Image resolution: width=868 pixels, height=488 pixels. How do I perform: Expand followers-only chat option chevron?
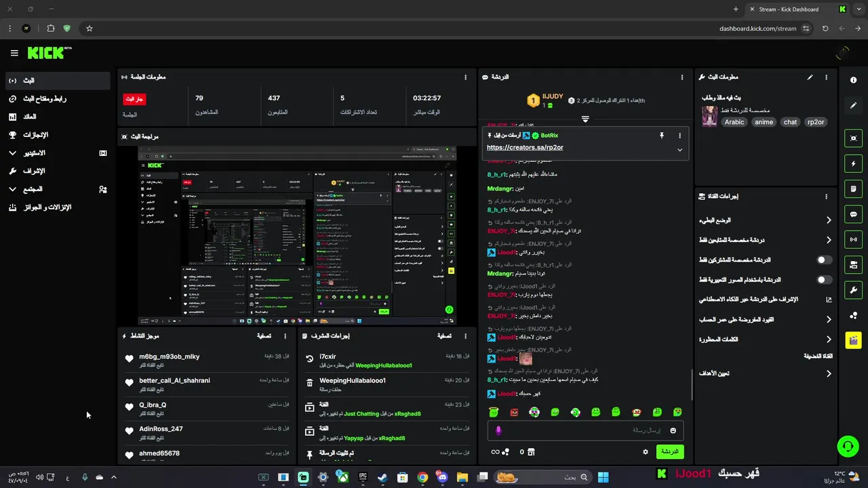click(x=828, y=240)
